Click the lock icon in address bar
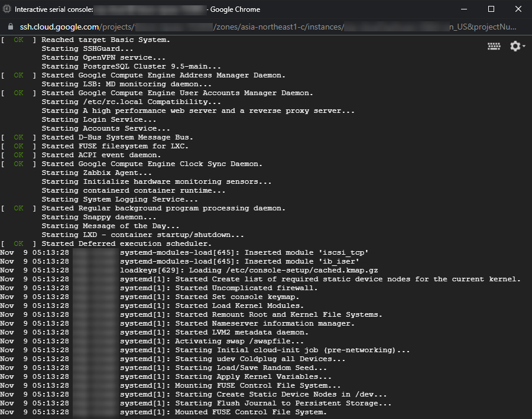 (x=11, y=27)
